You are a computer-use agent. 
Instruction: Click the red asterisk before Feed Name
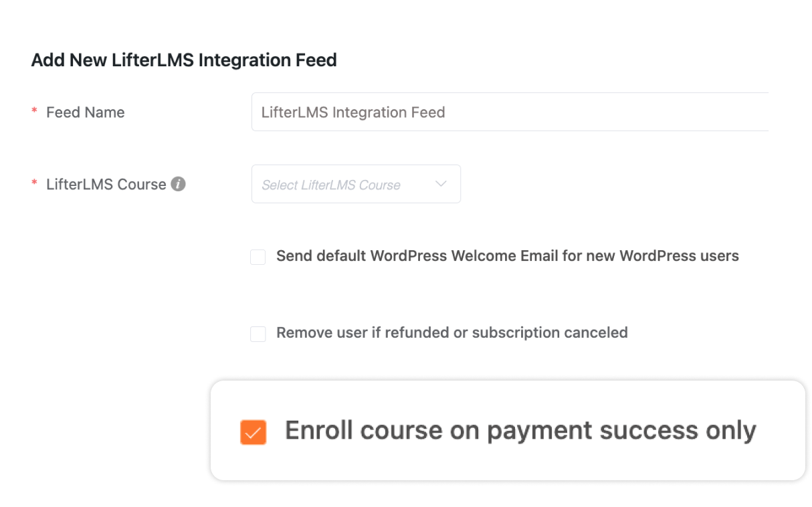tap(34, 113)
